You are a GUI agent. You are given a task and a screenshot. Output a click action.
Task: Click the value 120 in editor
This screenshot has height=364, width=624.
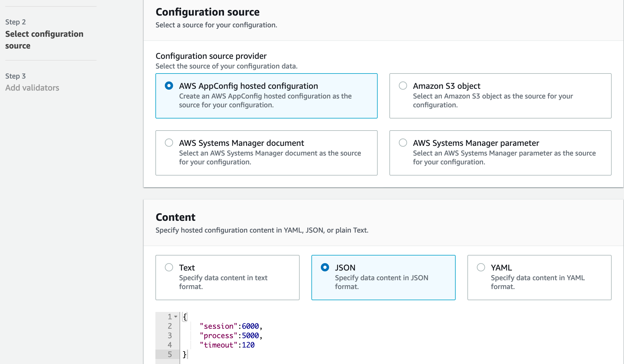[x=248, y=345]
